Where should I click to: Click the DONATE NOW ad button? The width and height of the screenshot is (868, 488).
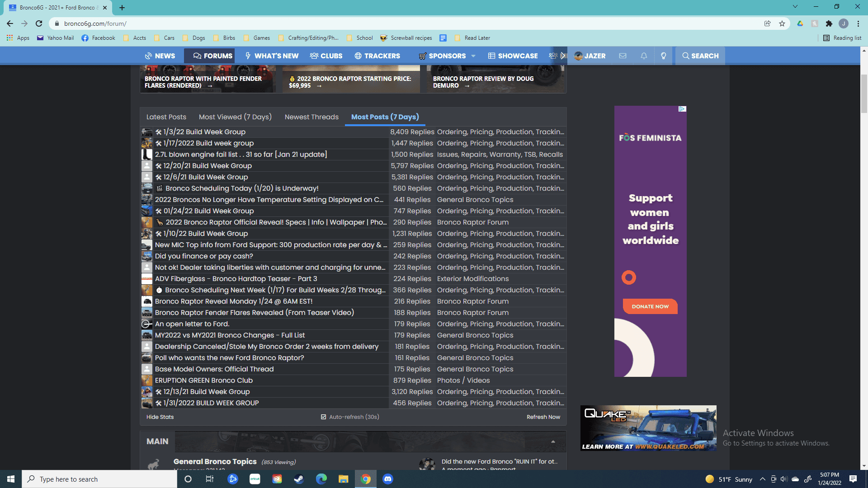(650, 306)
